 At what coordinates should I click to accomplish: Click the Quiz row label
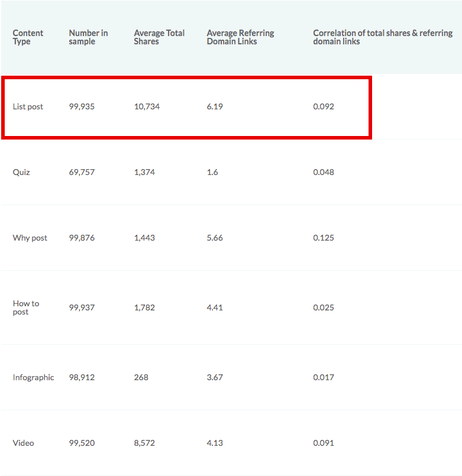tap(21, 172)
